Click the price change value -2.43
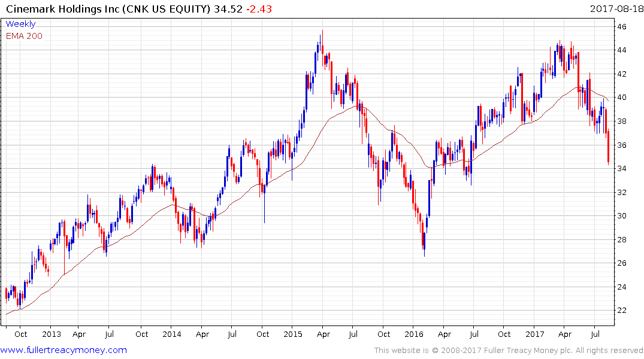 (x=259, y=9)
